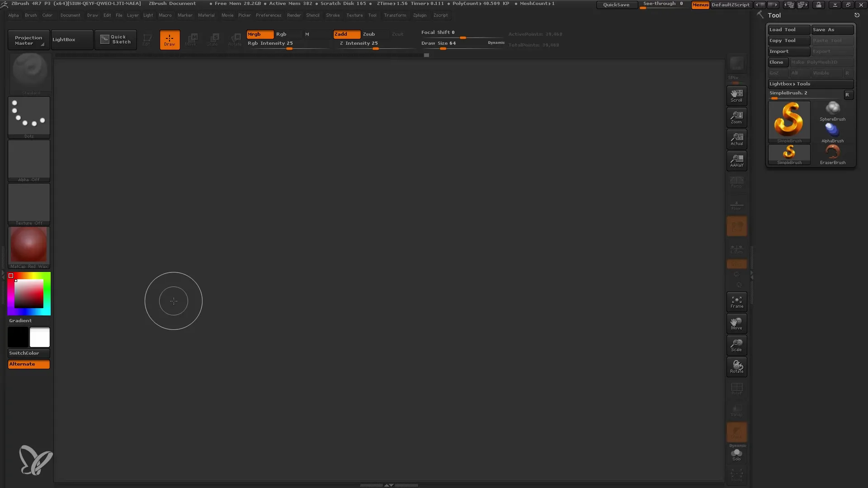Open the Alpha selection dropdown
Image resolution: width=868 pixels, height=488 pixels.
tap(28, 160)
